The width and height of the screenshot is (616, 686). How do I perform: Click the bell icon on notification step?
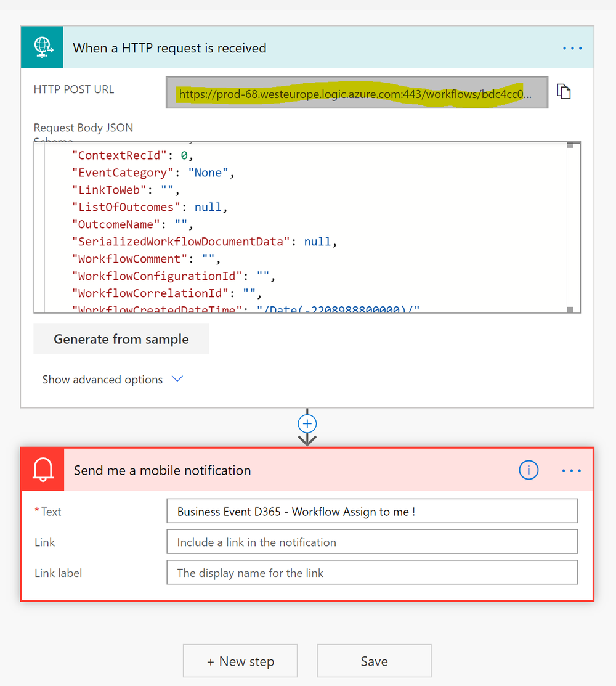coord(42,470)
